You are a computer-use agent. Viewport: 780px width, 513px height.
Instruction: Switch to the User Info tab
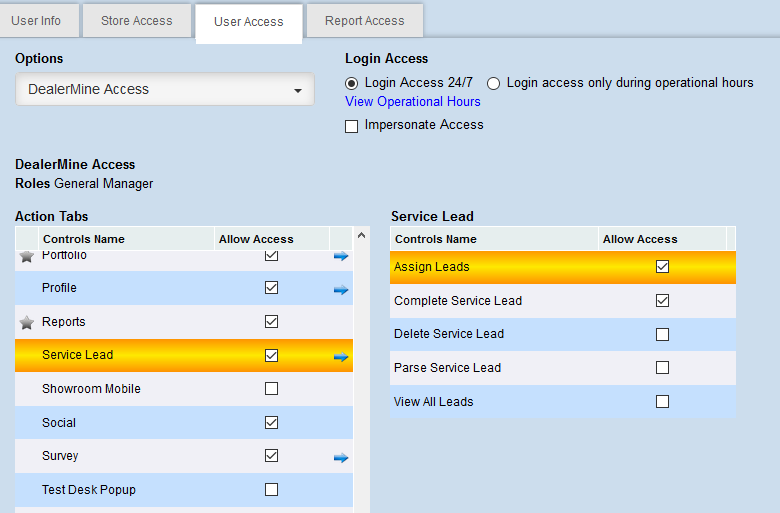[x=37, y=20]
